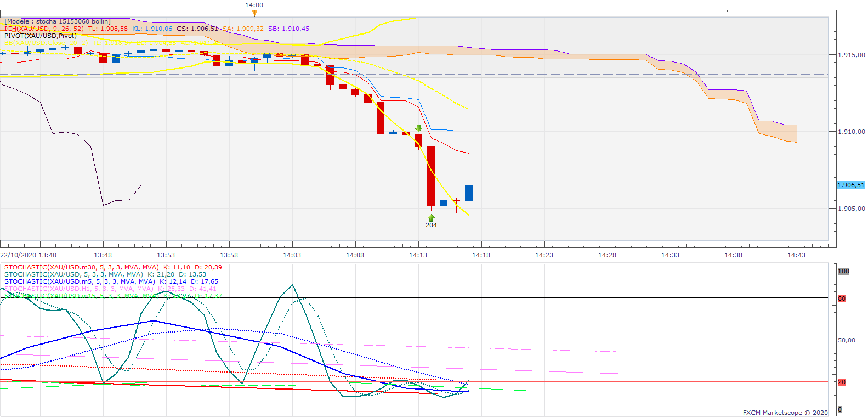Click the 1.910,00 price axis label
Image resolution: width=868 pixels, height=417 pixels.
tap(852, 132)
